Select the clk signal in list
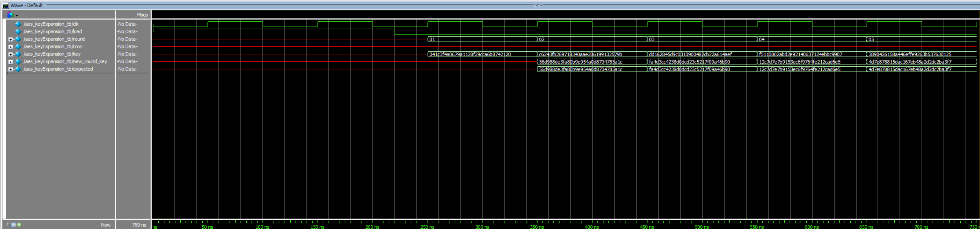Screen dimensions: 980x229 [x=51, y=24]
